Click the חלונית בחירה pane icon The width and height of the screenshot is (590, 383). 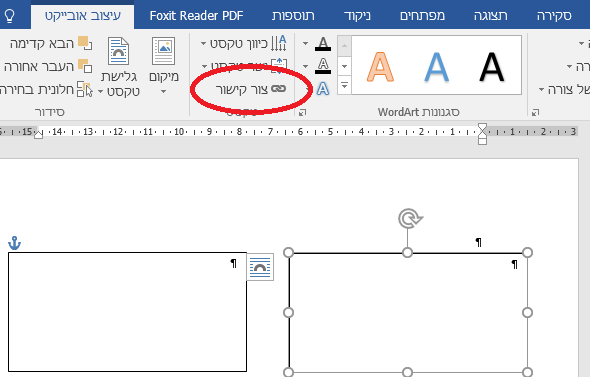[85, 89]
